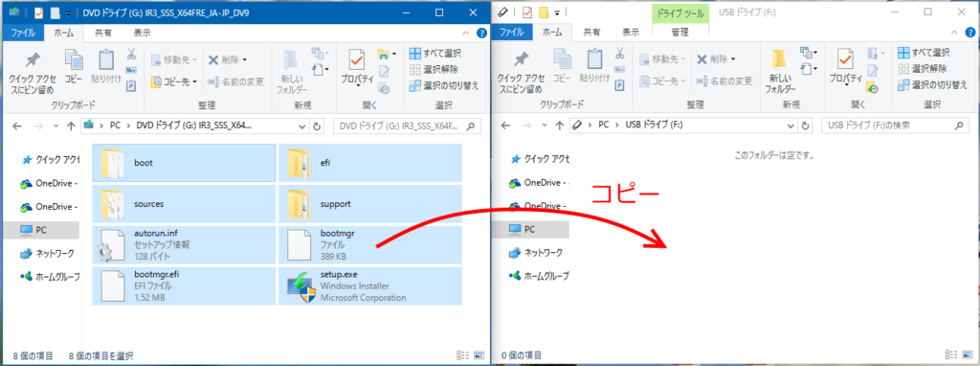
Task: Refresh the DVD drive window address bar
Action: (317, 126)
